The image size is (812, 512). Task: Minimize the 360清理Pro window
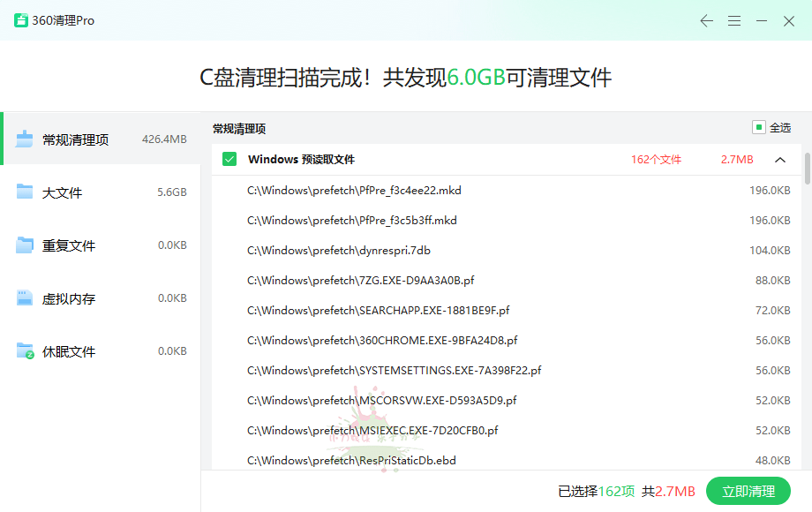pos(762,20)
